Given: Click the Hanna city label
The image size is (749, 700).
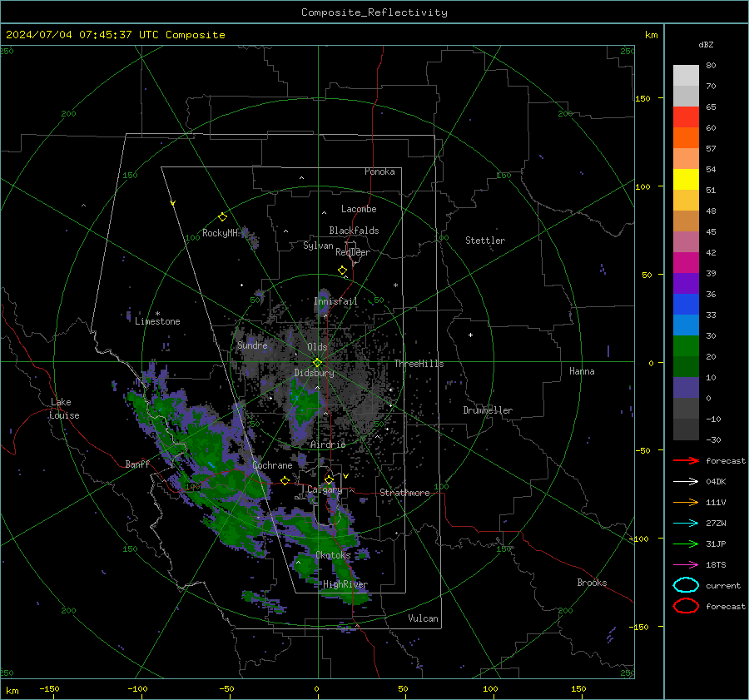Looking at the screenshot, I should pyautogui.click(x=582, y=371).
